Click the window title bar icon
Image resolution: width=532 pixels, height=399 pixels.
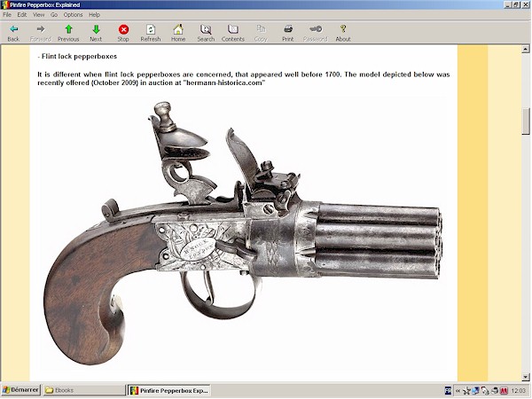[x=4, y=4]
